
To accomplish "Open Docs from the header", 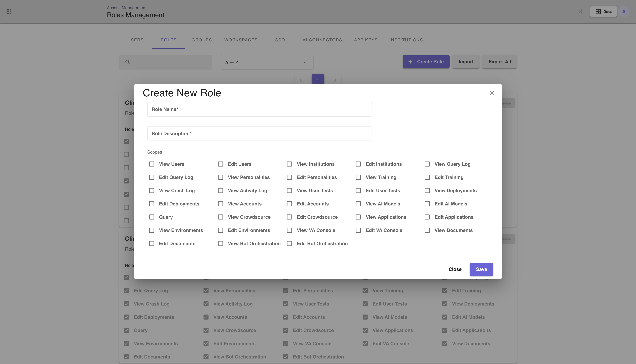I will [x=603, y=12].
